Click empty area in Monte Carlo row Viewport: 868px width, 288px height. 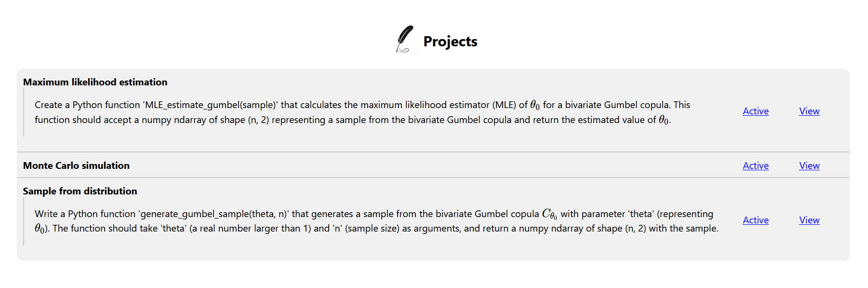pyautogui.click(x=434, y=165)
